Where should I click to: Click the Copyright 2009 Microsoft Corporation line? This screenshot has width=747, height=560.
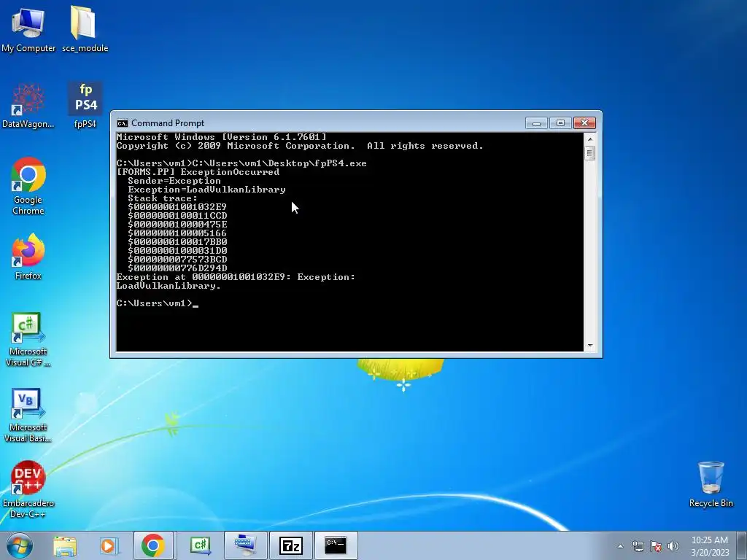pyautogui.click(x=300, y=146)
